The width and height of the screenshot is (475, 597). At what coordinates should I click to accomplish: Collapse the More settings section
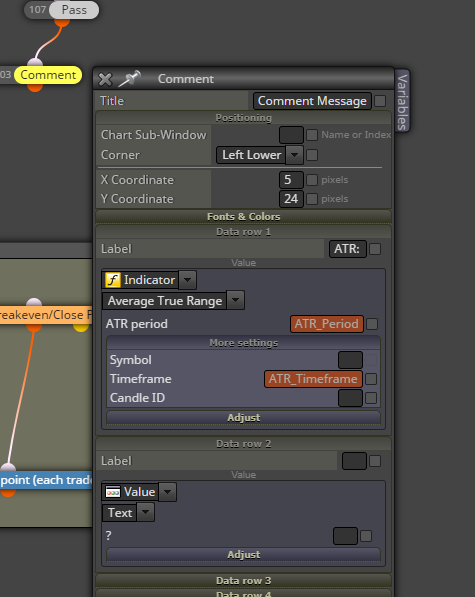244,343
